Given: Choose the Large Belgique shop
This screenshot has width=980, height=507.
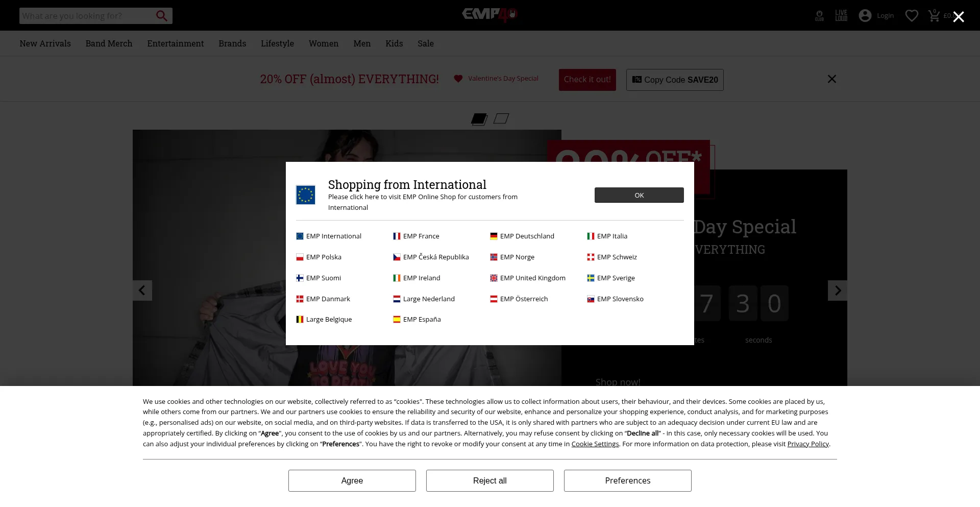Looking at the screenshot, I should coord(324,319).
